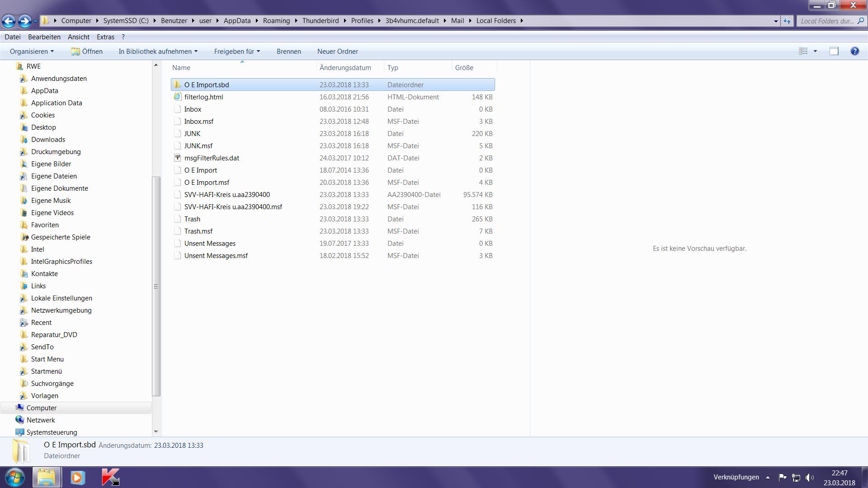Viewport: 868px width, 488px height.
Task: Show hidden tray icons arrow
Action: (768, 477)
